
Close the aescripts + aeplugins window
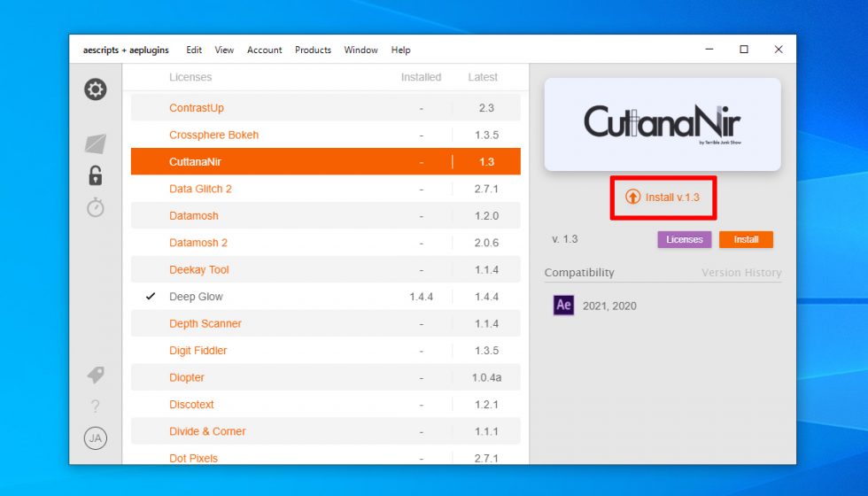click(779, 50)
